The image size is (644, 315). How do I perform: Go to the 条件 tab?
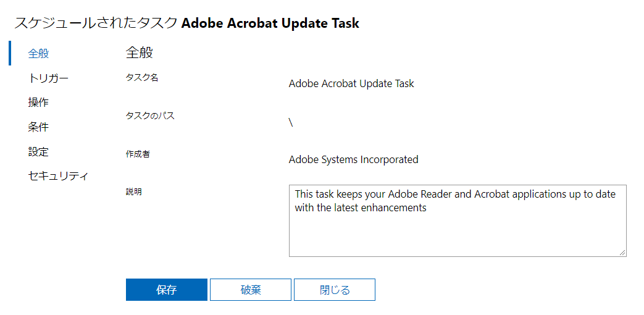[38, 127]
